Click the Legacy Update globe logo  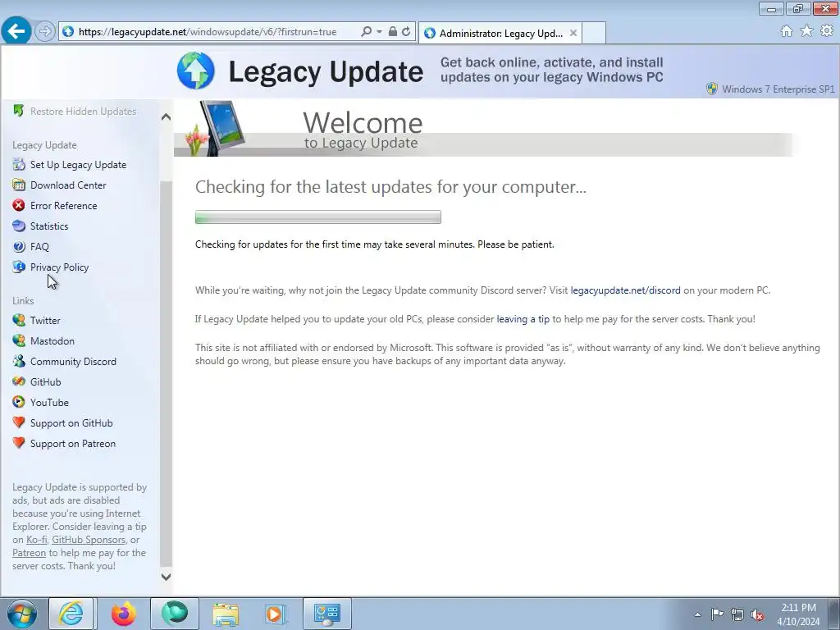pos(196,71)
